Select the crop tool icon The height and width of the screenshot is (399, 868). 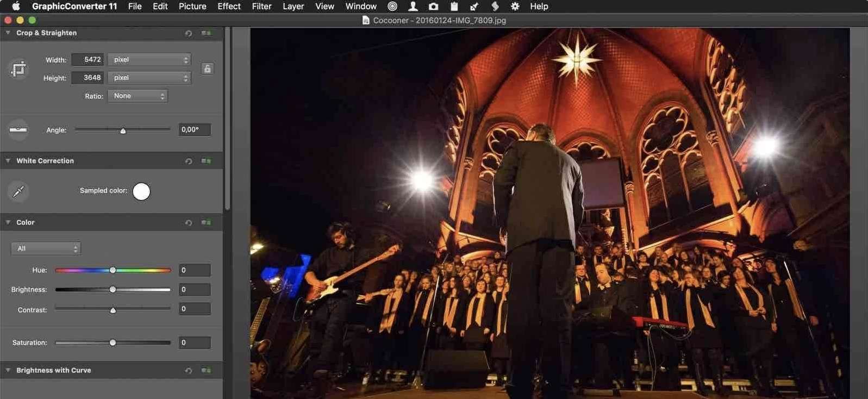18,69
